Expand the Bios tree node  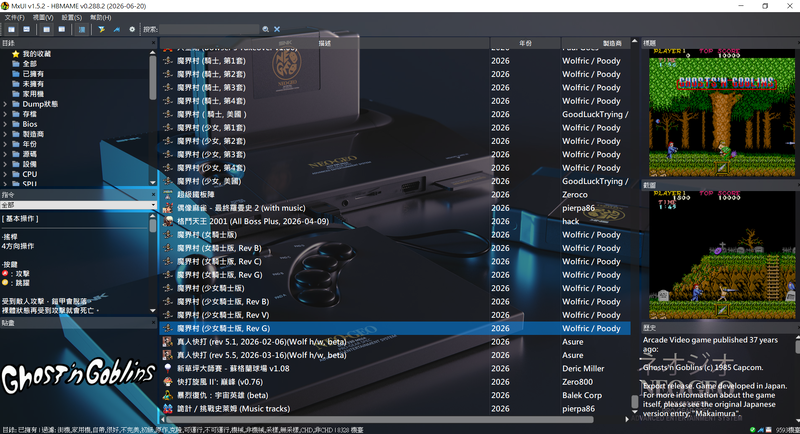[5, 124]
